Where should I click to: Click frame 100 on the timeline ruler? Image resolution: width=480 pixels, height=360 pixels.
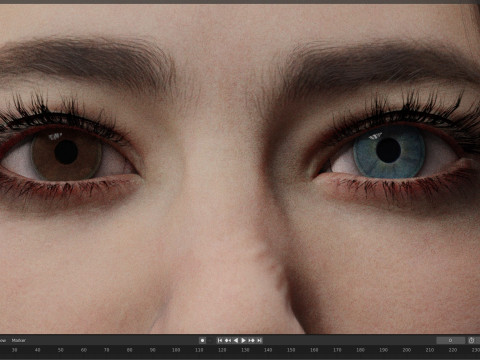pyautogui.click(x=176, y=350)
